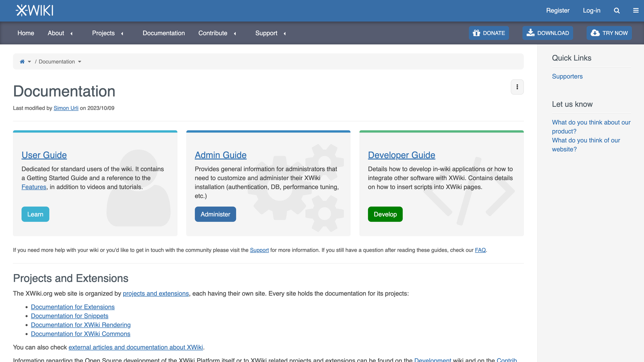Viewport: 644px width, 362px height.
Task: Open the User Guide heading link
Action: [44, 155]
